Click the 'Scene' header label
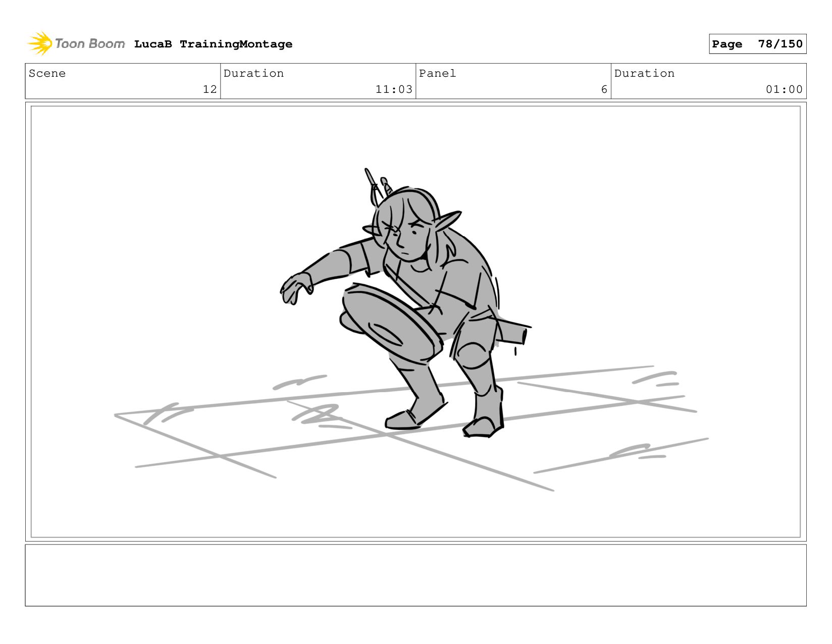This screenshot has height=644, width=832. pyautogui.click(x=47, y=73)
